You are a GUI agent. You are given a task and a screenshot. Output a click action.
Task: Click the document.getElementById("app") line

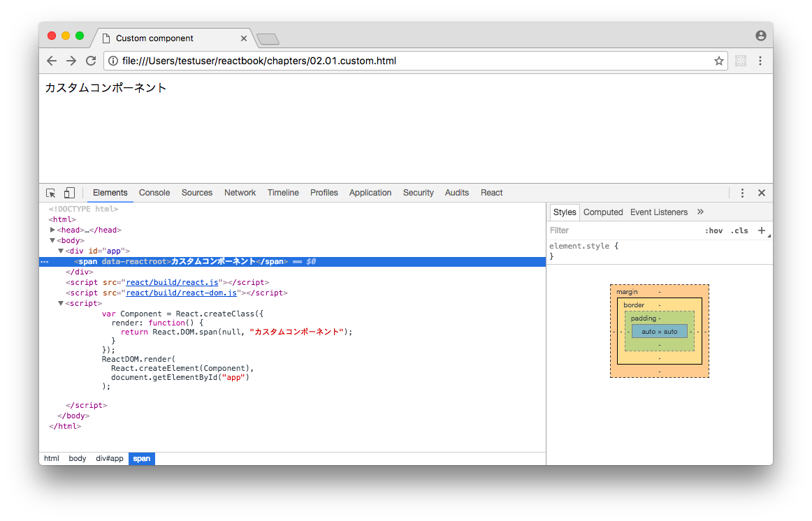tap(180, 378)
